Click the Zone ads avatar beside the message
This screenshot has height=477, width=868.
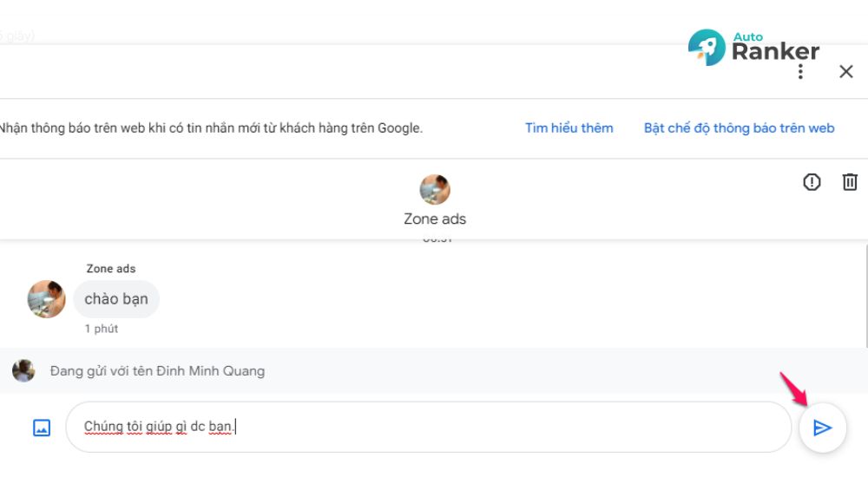[46, 299]
